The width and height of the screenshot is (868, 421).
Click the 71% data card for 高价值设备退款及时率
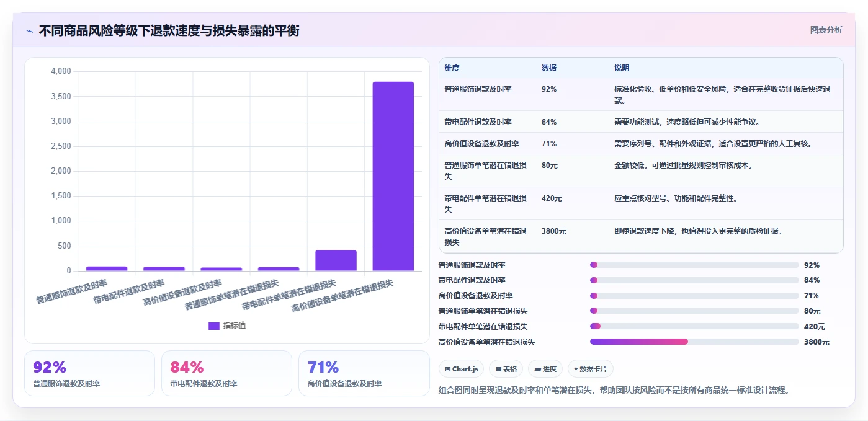coord(364,373)
